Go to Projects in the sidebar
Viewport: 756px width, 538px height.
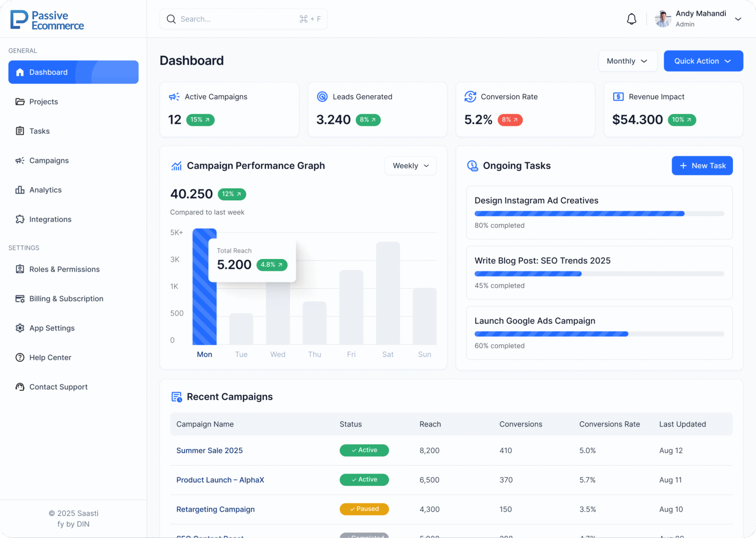[x=43, y=102]
